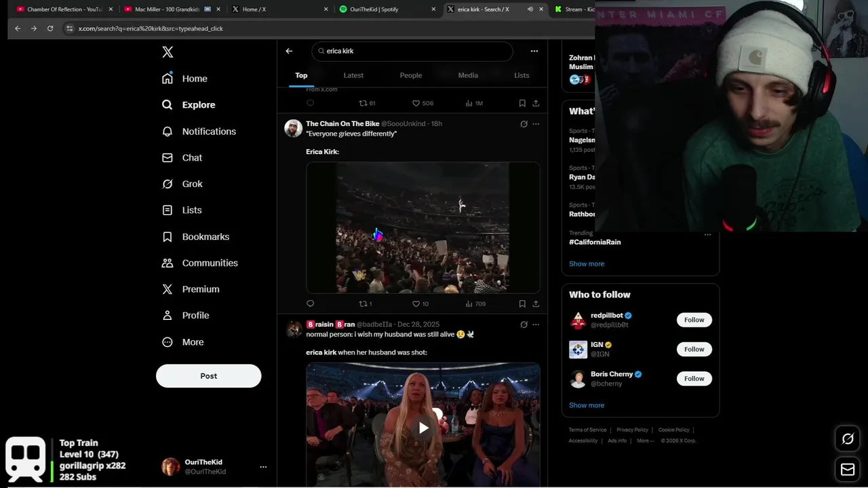Open floating messages envelope button

[848, 469]
